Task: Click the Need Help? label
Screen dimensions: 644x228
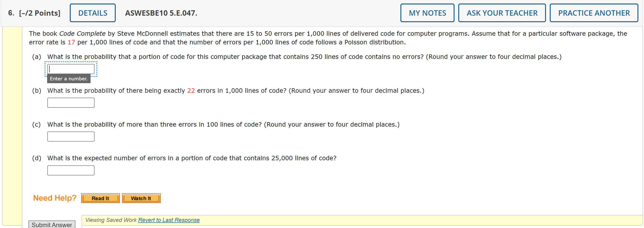Action: tap(55, 198)
